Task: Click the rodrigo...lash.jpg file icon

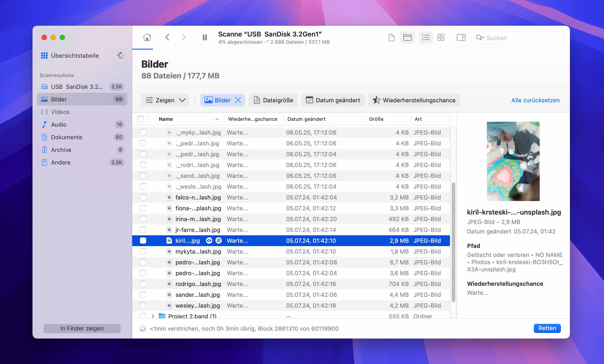Action: (x=169, y=284)
